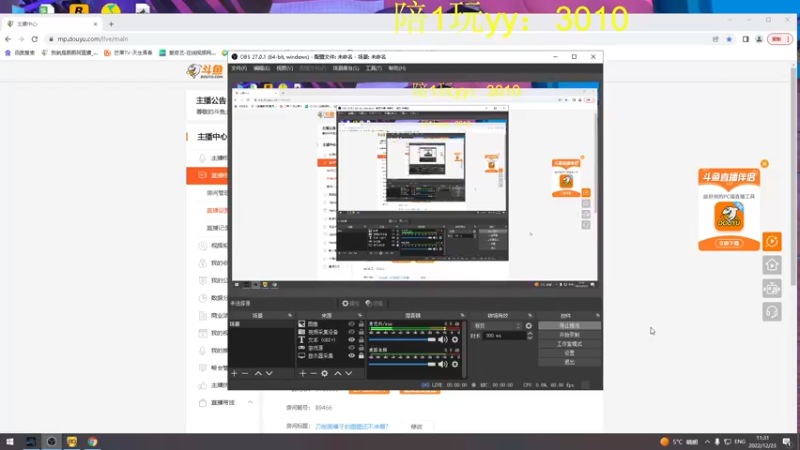Move the selected source up
The width and height of the screenshot is (800, 450).
tap(337, 373)
